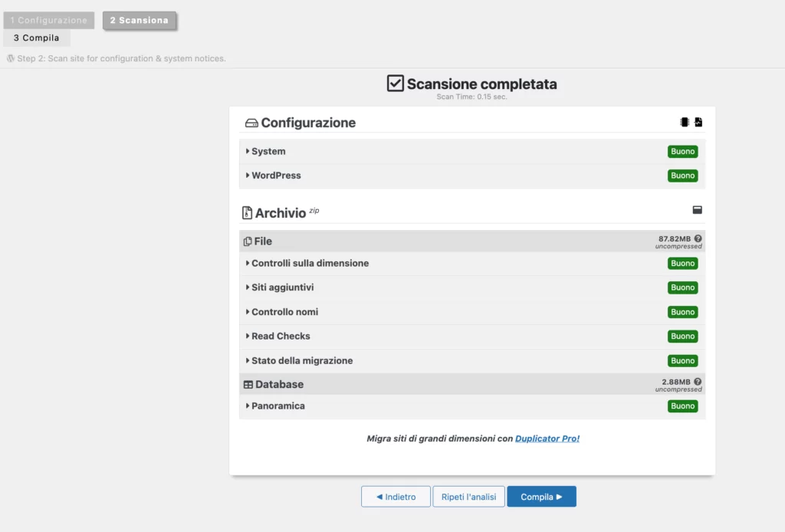The height and width of the screenshot is (532, 785).
Task: Click the zip file icon beside Archivio
Action: [x=247, y=213]
